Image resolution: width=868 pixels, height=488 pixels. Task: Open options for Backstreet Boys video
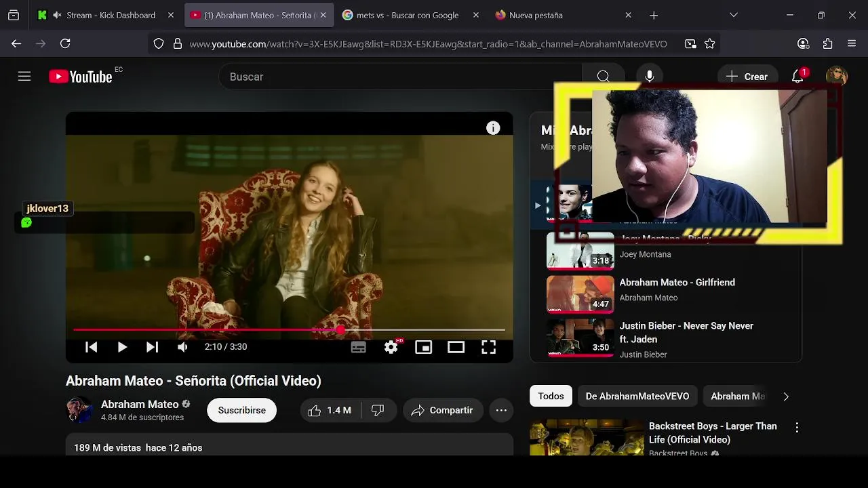tap(797, 428)
